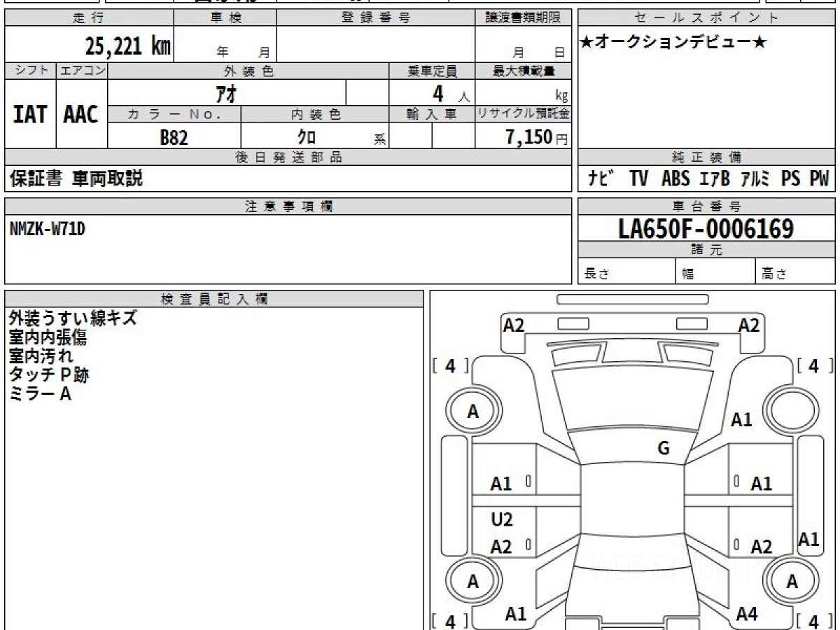Select the color code B82

click(174, 137)
